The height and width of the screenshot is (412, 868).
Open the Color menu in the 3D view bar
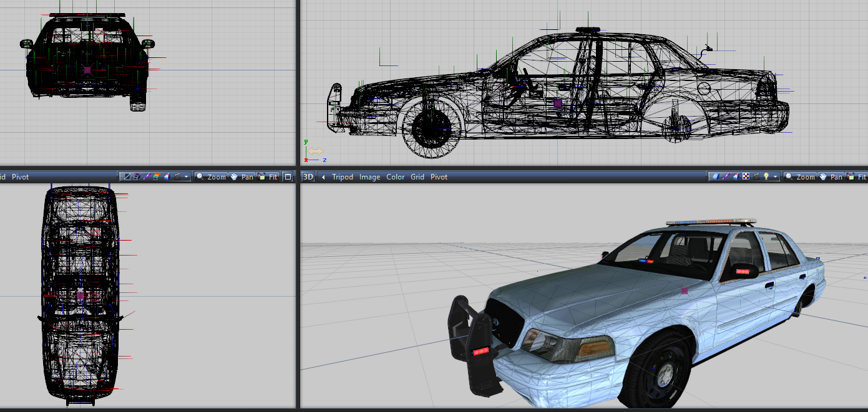coord(395,177)
